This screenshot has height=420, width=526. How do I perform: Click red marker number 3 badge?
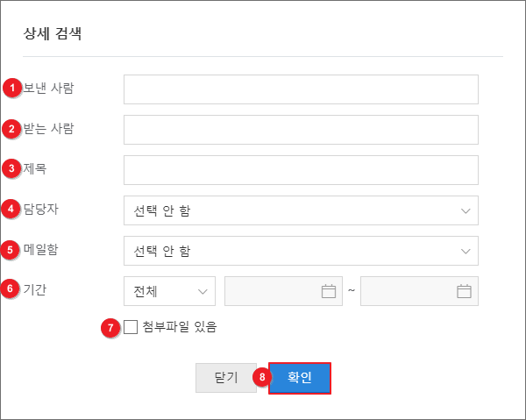pos(12,168)
